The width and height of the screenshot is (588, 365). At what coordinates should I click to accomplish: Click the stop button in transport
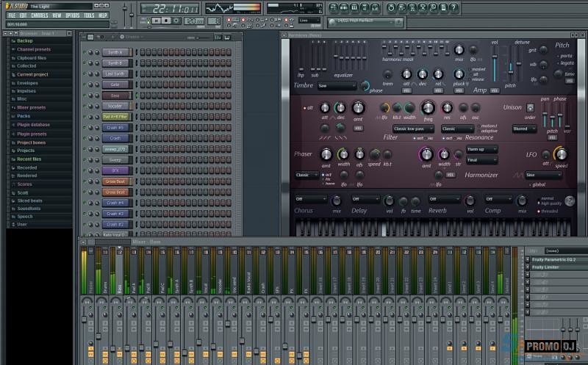click(x=166, y=21)
